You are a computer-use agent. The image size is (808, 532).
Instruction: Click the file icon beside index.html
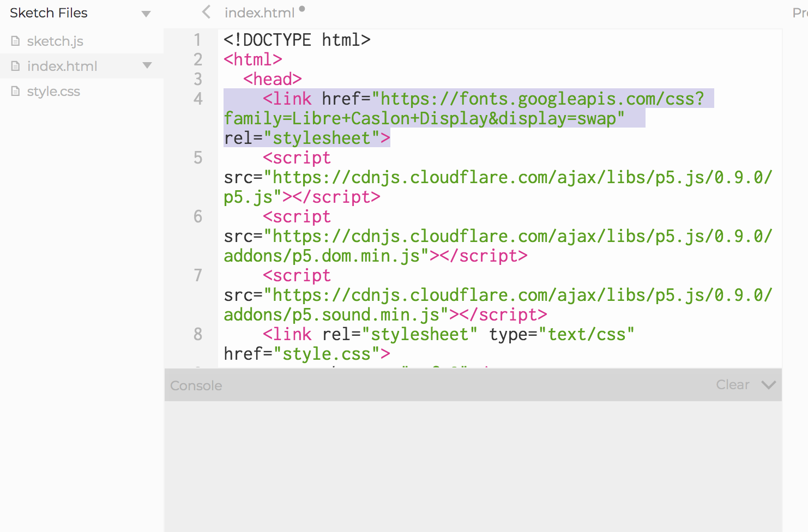pos(16,66)
